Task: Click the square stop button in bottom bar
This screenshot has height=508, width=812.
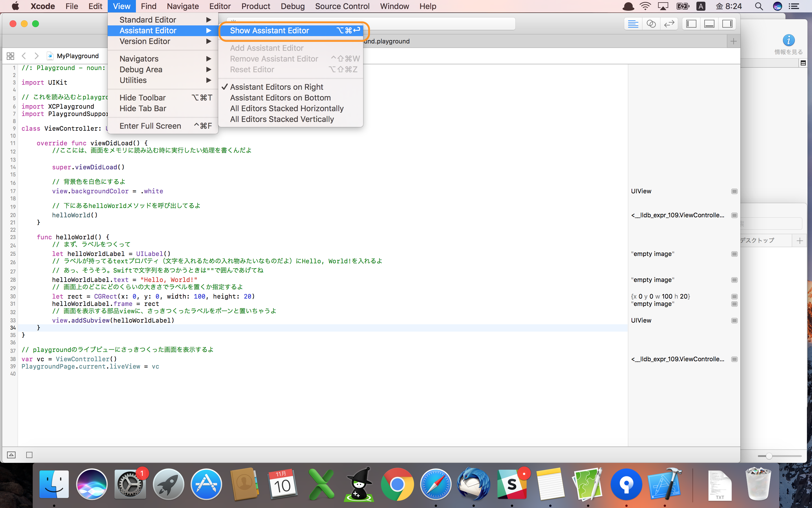Action: (x=29, y=455)
